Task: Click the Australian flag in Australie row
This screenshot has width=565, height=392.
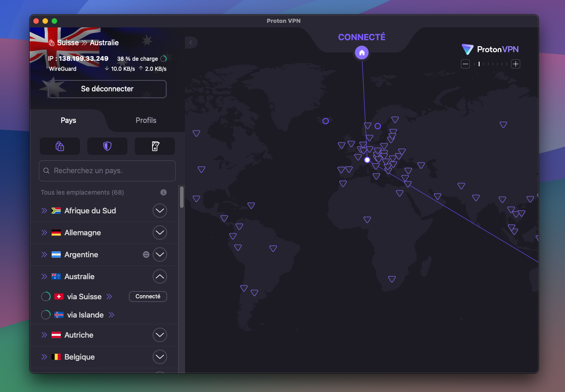Action: coord(56,276)
